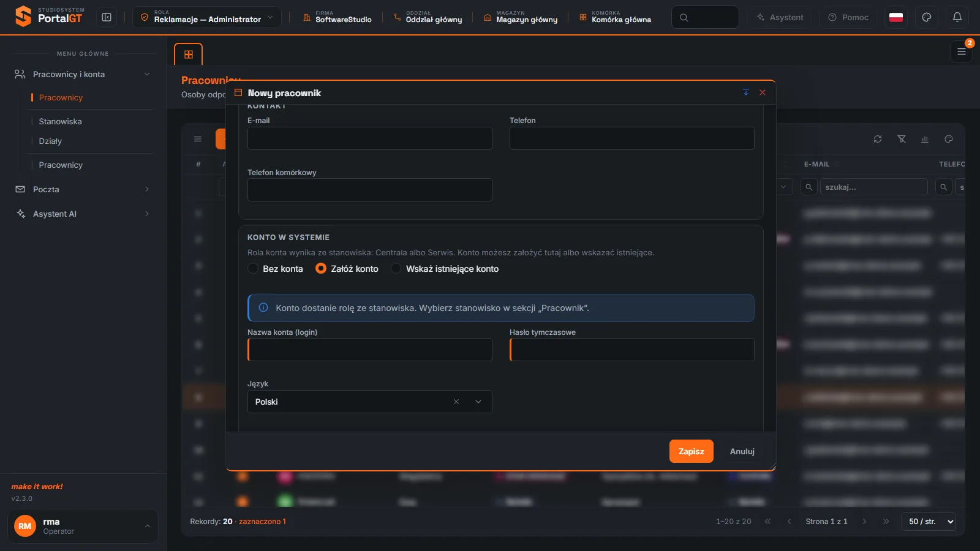Clear filters with the funnel icon
The image size is (980, 551).
[902, 139]
